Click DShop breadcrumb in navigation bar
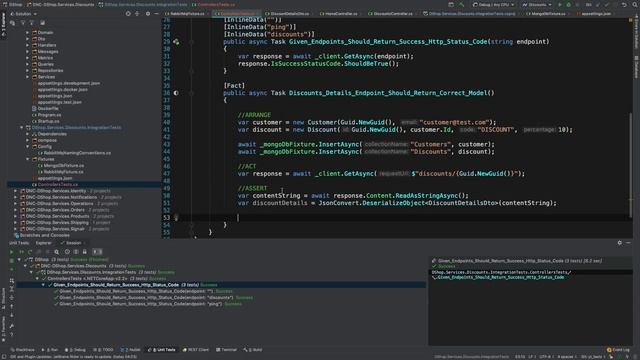 [x=12, y=4]
